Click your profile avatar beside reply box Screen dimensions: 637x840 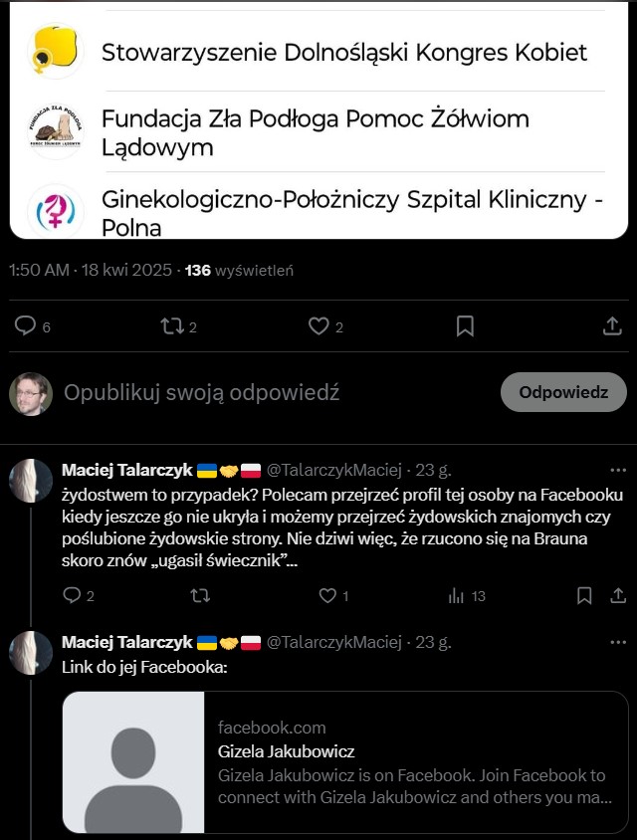tap(31, 394)
